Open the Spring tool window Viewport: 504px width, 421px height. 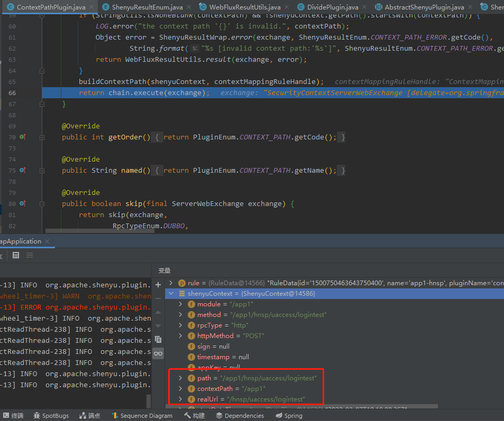[289, 416]
